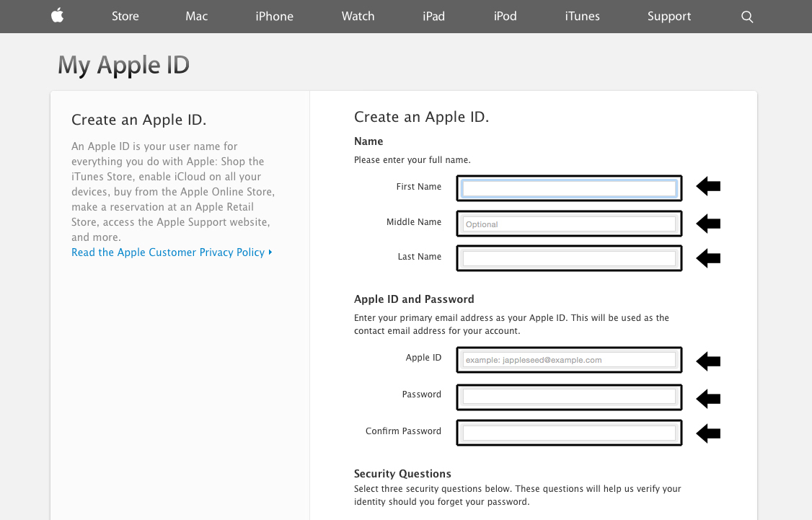Select the Confirm Password field
The height and width of the screenshot is (520, 812).
point(569,433)
